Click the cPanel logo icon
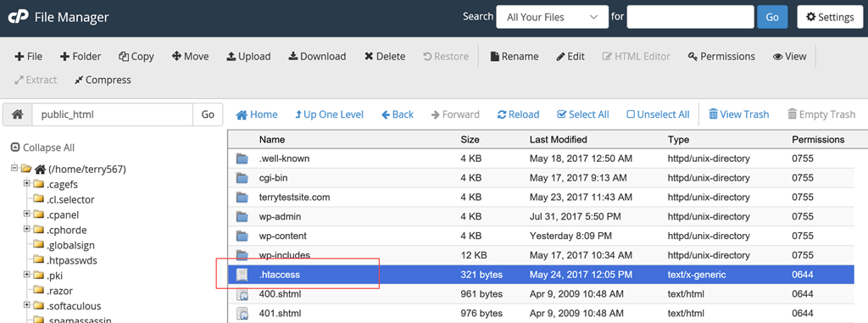Screen dimensions: 868x323 [x=18, y=17]
